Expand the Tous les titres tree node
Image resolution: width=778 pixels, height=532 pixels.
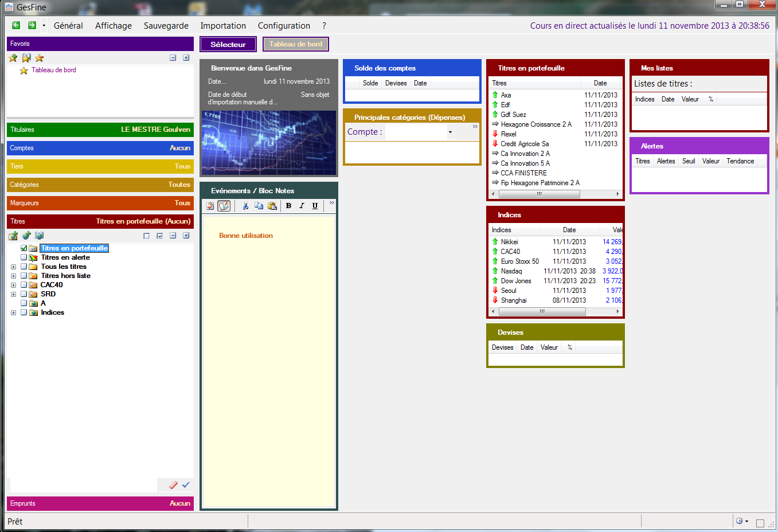coord(13,267)
